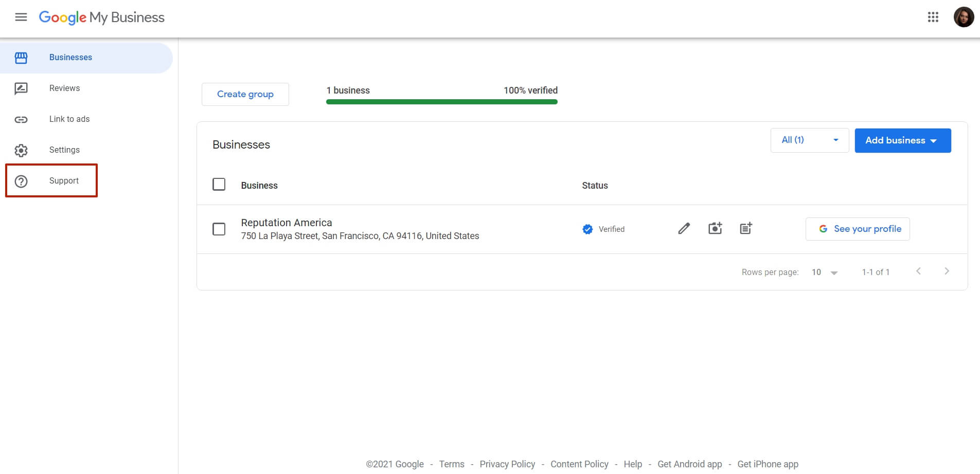Go to the next page of businesses
The height and width of the screenshot is (474, 980).
coord(947,271)
